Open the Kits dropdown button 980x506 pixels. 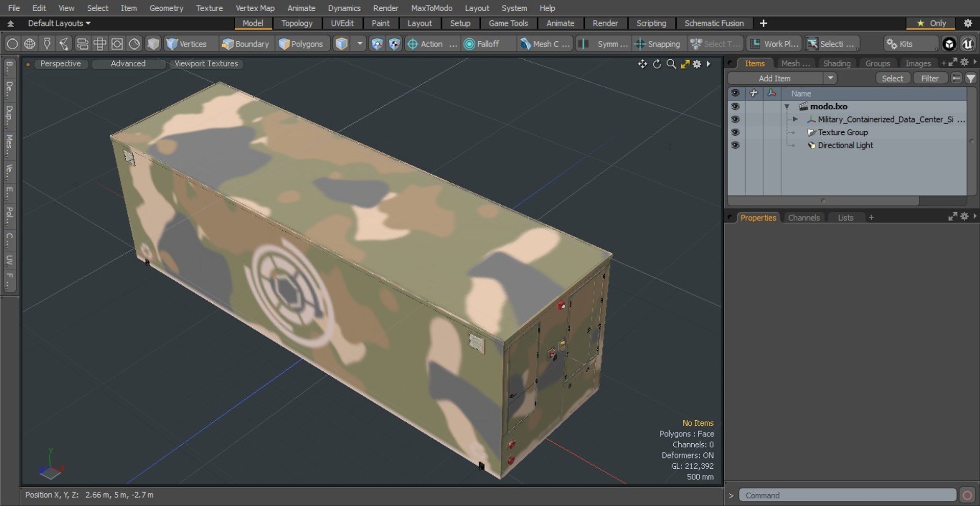[x=911, y=44]
